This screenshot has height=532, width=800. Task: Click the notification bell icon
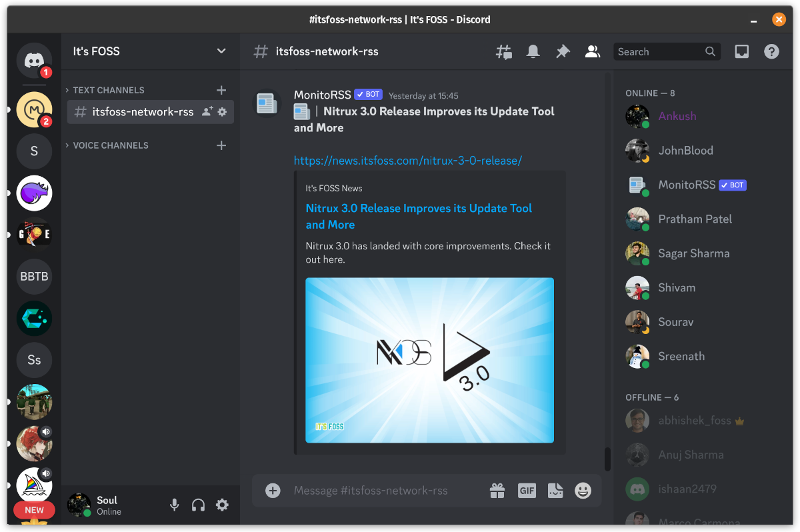[x=533, y=51]
